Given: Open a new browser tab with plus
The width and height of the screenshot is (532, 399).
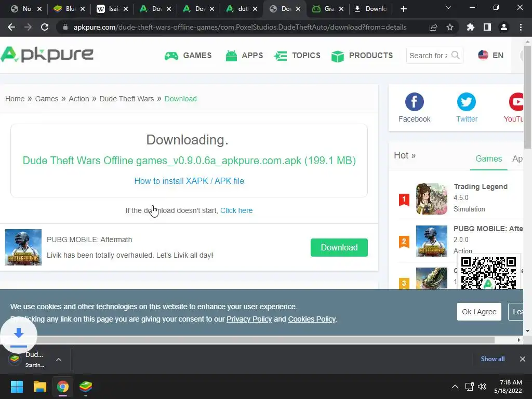Looking at the screenshot, I should point(403,9).
